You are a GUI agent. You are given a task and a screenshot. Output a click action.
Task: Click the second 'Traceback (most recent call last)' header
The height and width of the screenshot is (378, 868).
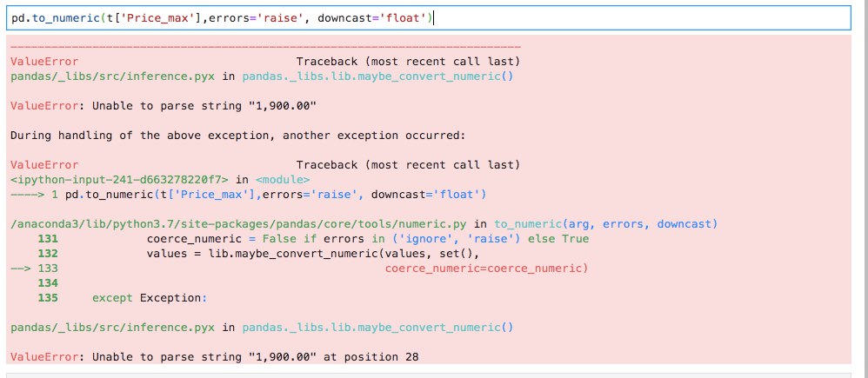[x=408, y=164]
